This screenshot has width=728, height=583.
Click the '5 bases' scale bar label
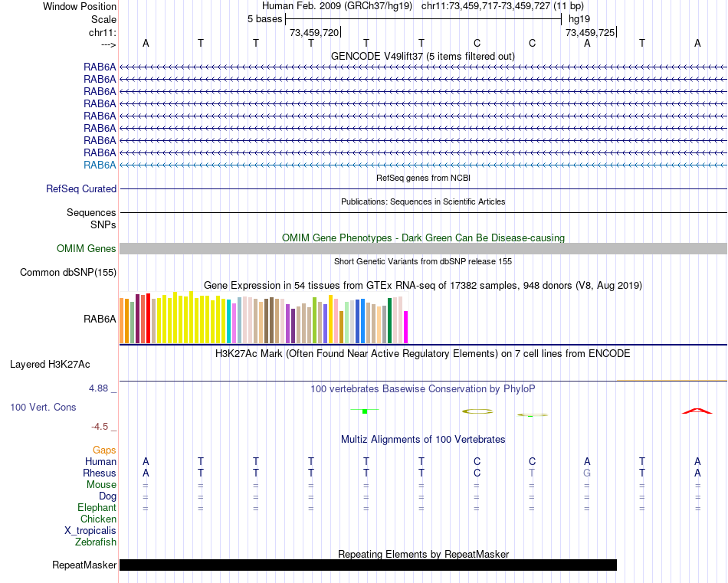(264, 19)
